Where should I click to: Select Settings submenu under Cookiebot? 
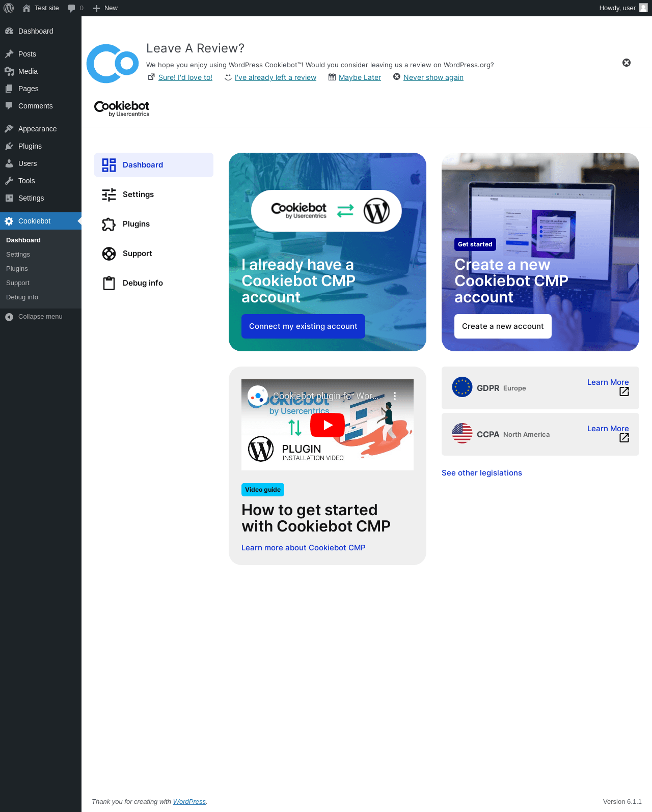point(18,255)
